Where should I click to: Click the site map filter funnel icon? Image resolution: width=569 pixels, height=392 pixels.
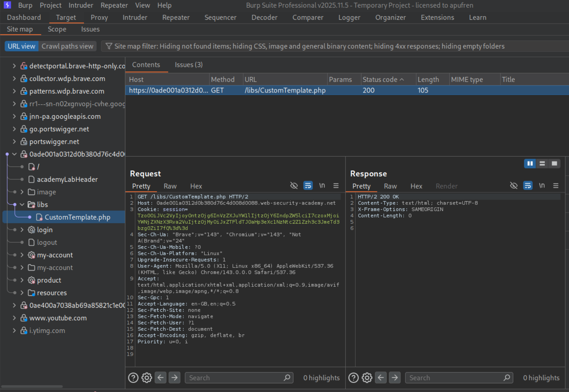coord(109,46)
